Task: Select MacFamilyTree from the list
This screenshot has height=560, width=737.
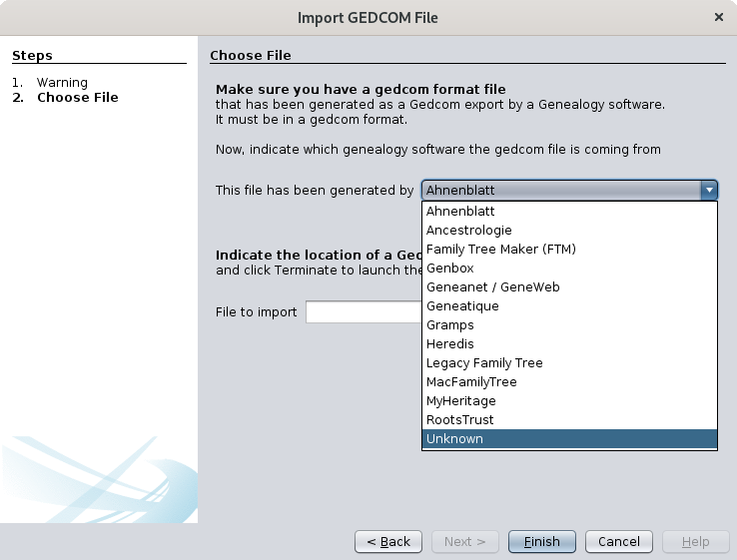Action: (569, 382)
